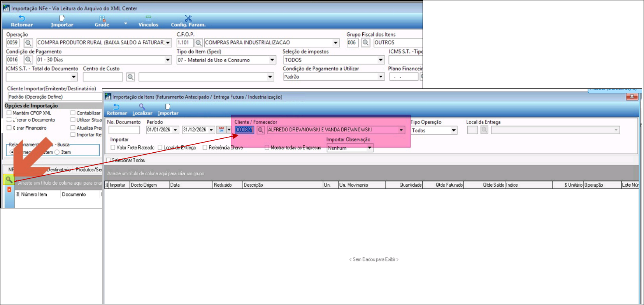Click Localizar magnifier in item import dialog
Image resolution: width=644 pixels, height=305 pixels.
[x=142, y=109]
